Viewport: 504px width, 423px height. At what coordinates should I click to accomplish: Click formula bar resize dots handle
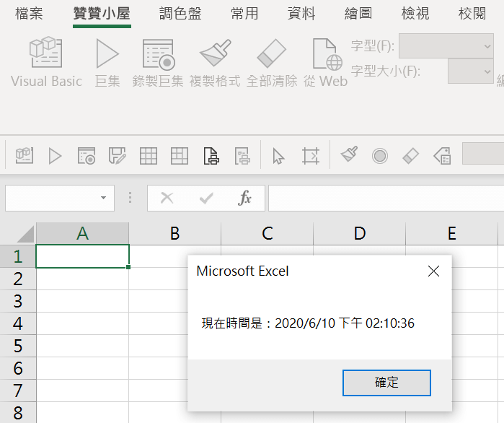tap(131, 198)
